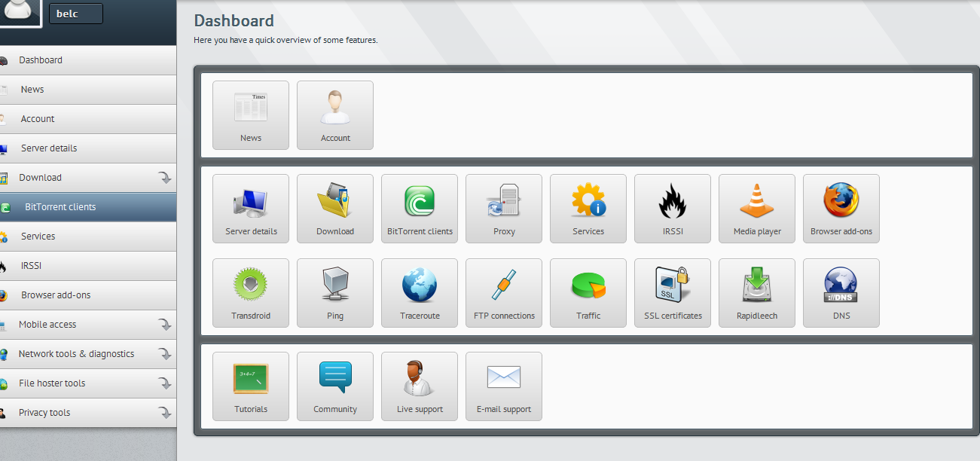Click the belc username field

[x=75, y=14]
